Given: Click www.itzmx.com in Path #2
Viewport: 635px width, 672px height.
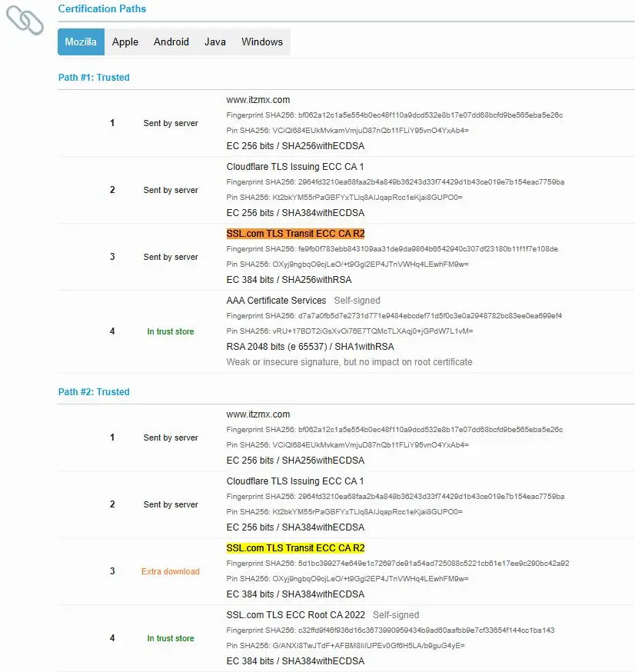Looking at the screenshot, I should (258, 414).
